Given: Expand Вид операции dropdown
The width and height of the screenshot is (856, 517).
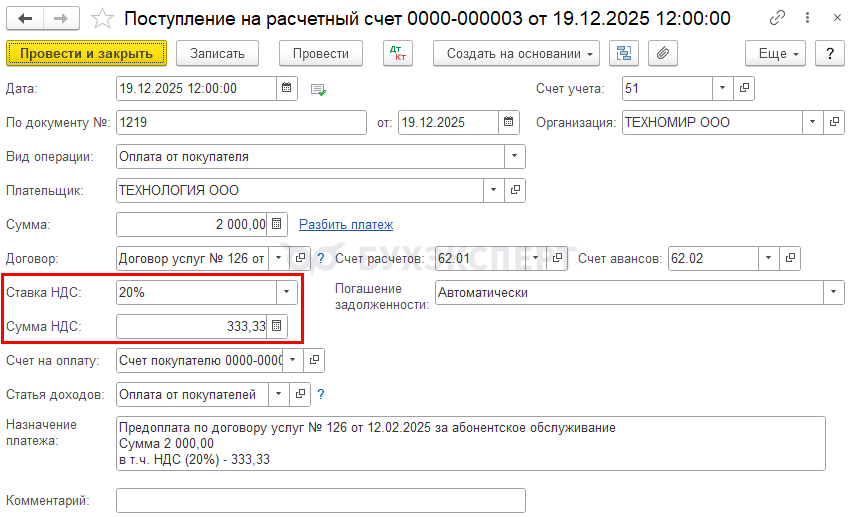Looking at the screenshot, I should [514, 156].
